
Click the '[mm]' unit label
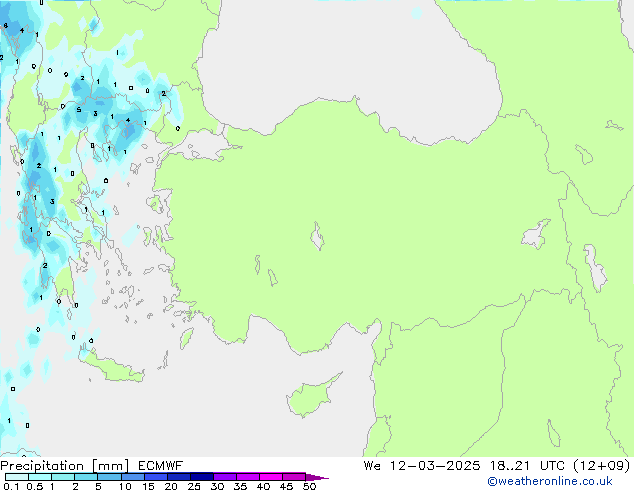pyautogui.click(x=110, y=466)
